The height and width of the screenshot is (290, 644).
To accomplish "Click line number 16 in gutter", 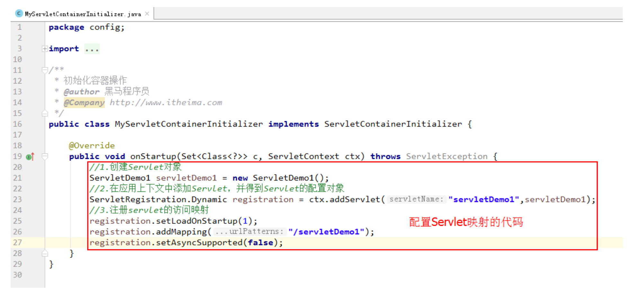I will click(17, 124).
